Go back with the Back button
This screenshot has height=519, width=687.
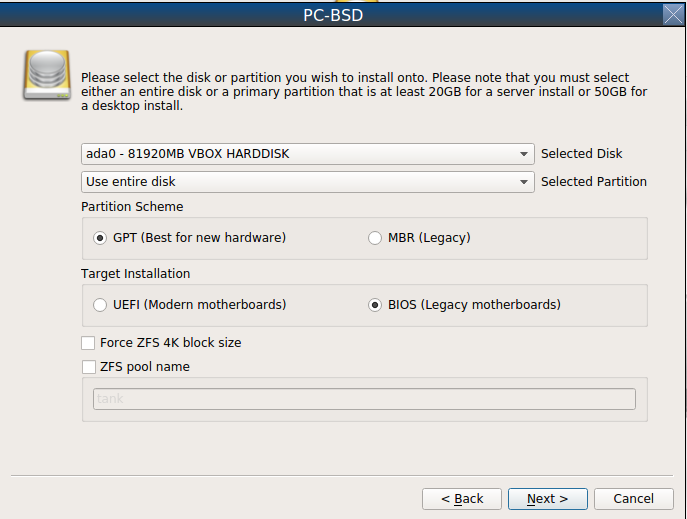pyautogui.click(x=462, y=499)
